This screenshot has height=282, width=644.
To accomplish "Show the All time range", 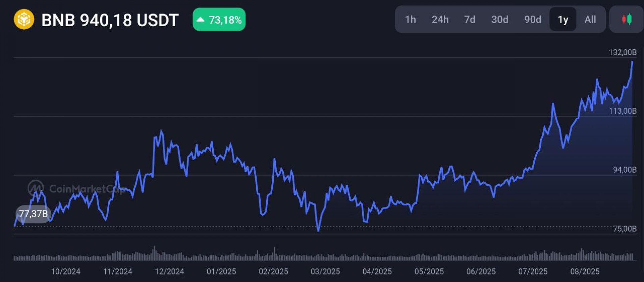I will pyautogui.click(x=590, y=19).
